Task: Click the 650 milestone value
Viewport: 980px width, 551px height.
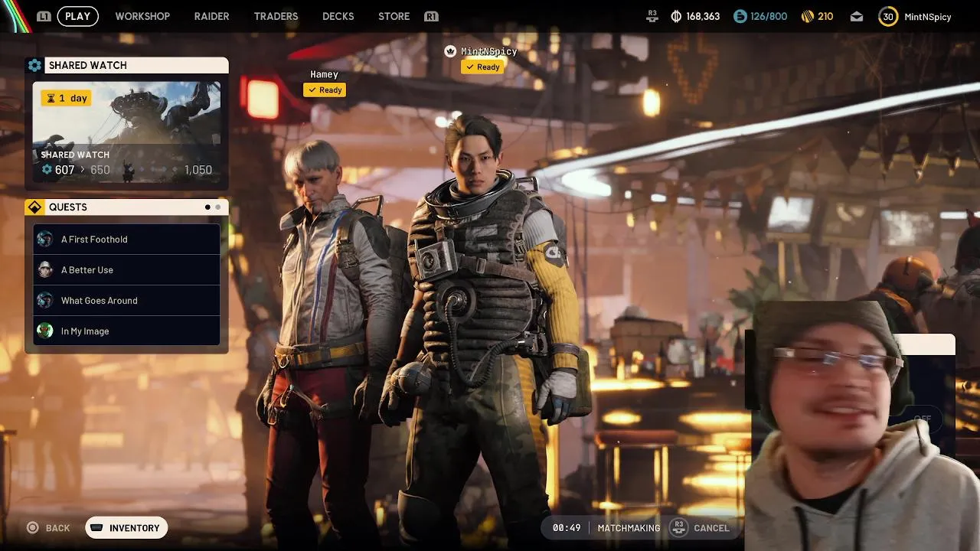Action: click(100, 170)
